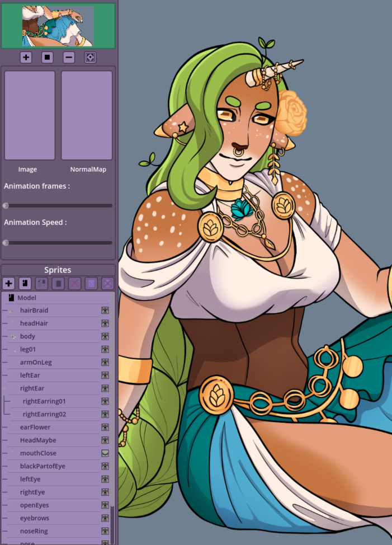
Task: Click the last icon in Sprites toolbar
Action: tap(107, 284)
